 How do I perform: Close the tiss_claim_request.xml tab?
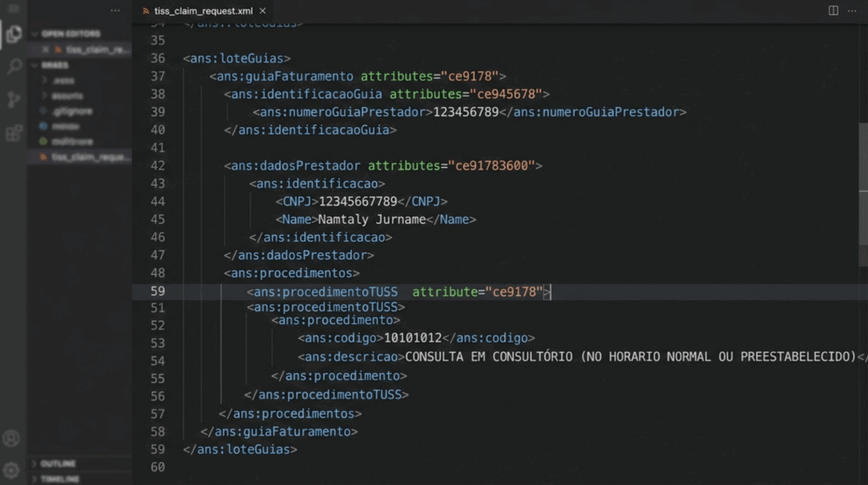click(263, 10)
